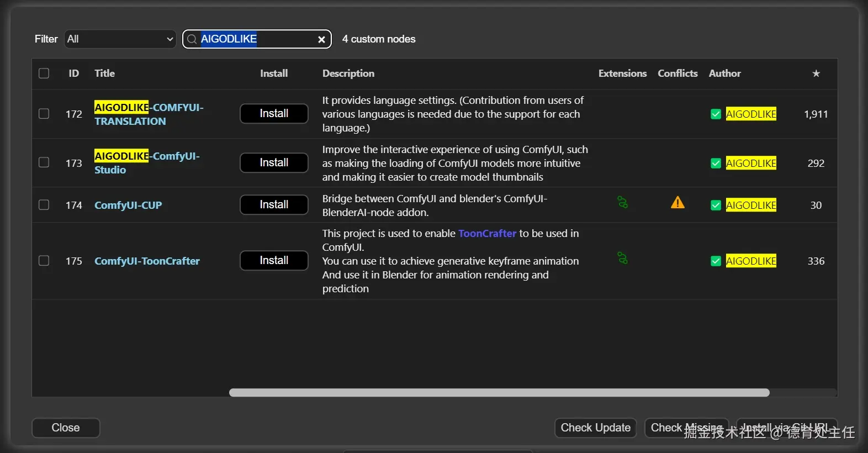Click the ID cell 173
Screen dimensions: 868x453
pyautogui.click(x=74, y=164)
